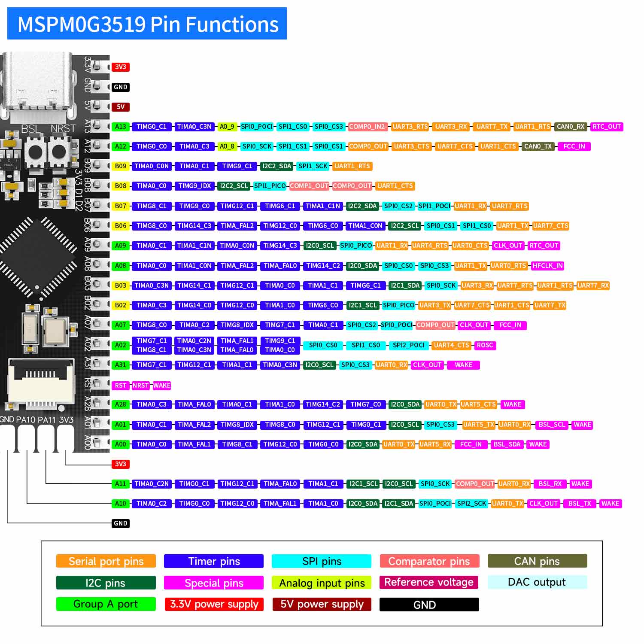
Task: Select the UART4_RTS label
Action: tap(430, 246)
